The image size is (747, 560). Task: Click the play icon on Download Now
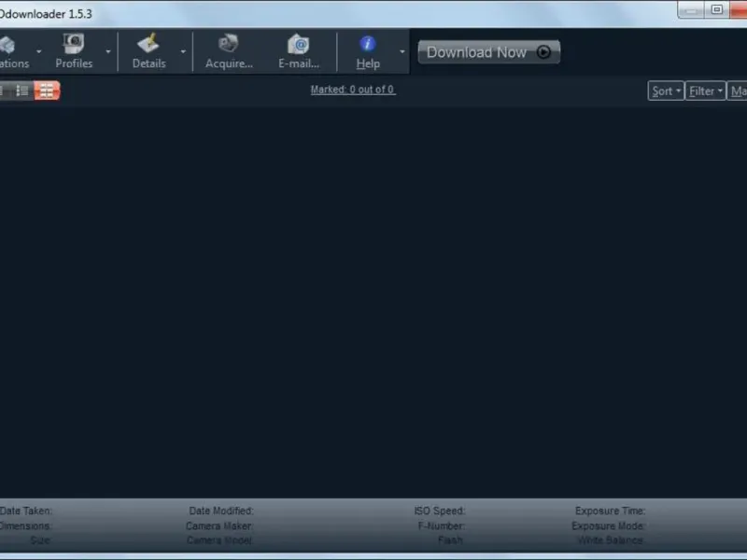[543, 52]
